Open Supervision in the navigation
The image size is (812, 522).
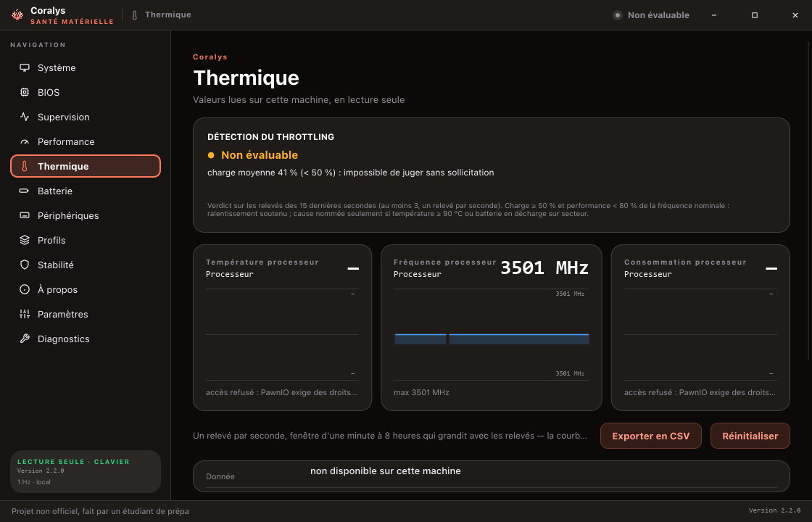[86, 117]
